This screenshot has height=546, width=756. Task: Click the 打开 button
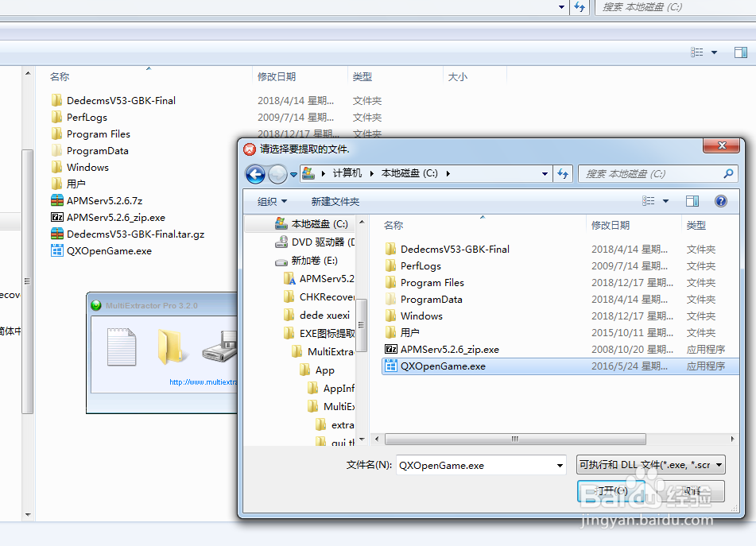pyautogui.click(x=611, y=490)
